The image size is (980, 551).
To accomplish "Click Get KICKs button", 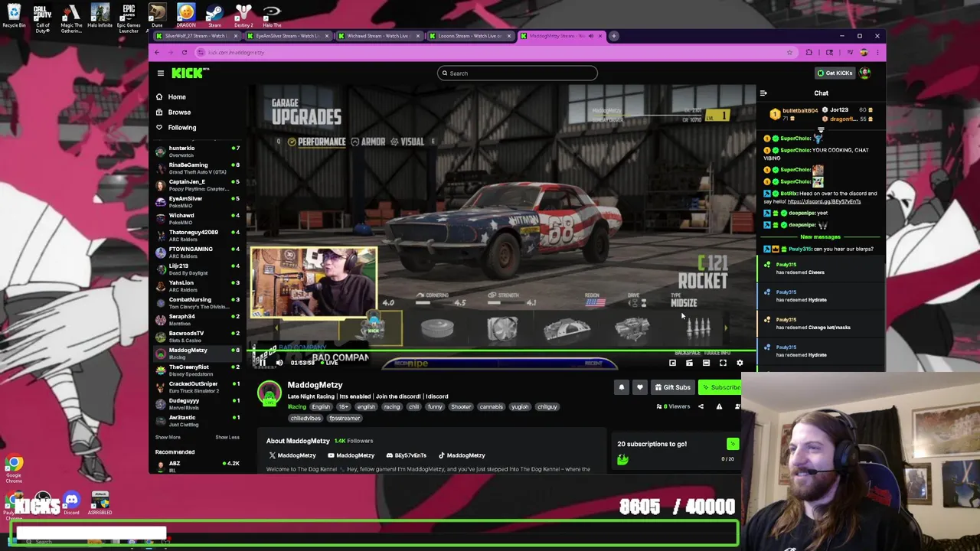I will [x=835, y=73].
